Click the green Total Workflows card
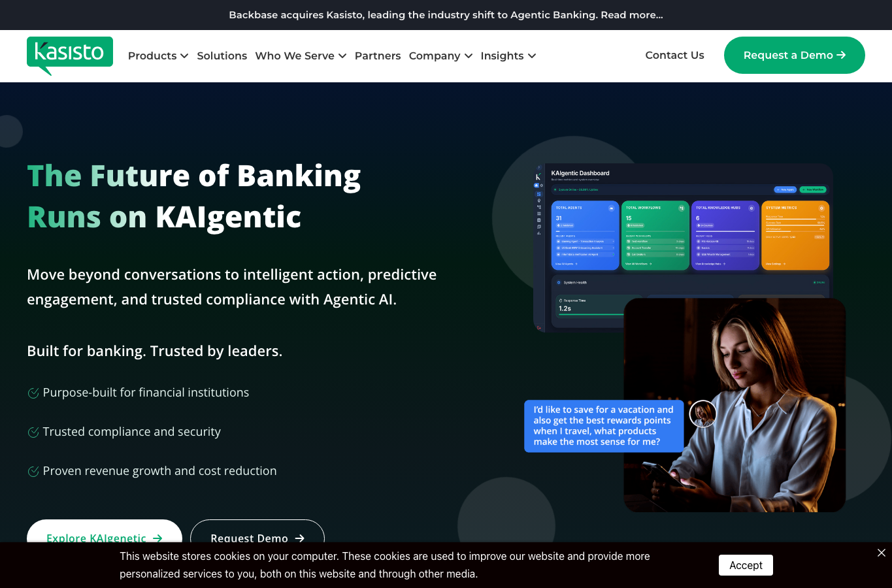 point(655,235)
